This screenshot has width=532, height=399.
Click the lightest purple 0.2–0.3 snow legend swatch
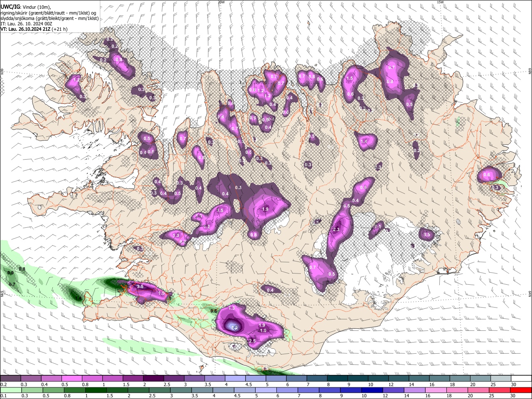[x=10, y=379]
